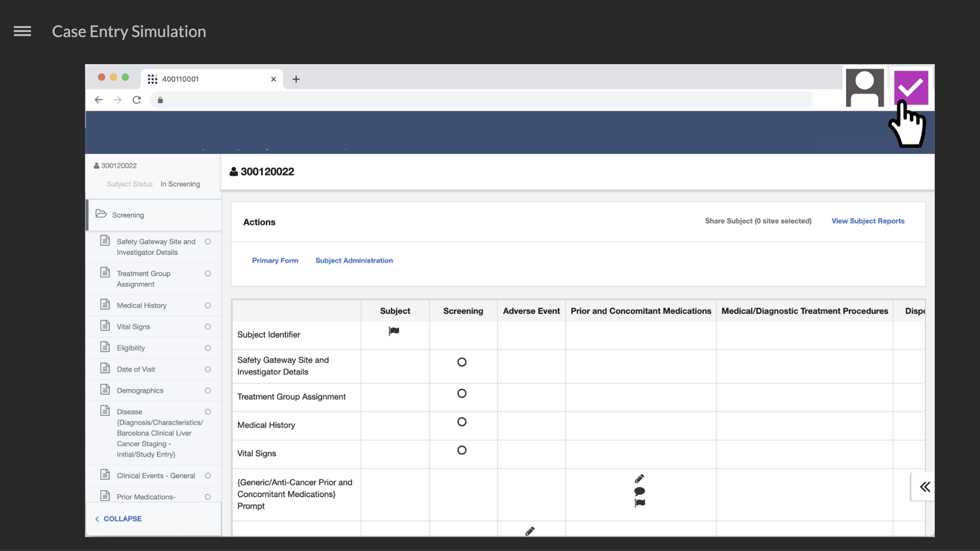Screen dimensions: 980x551
Task: Open Demographics form in sidebar
Action: point(140,391)
